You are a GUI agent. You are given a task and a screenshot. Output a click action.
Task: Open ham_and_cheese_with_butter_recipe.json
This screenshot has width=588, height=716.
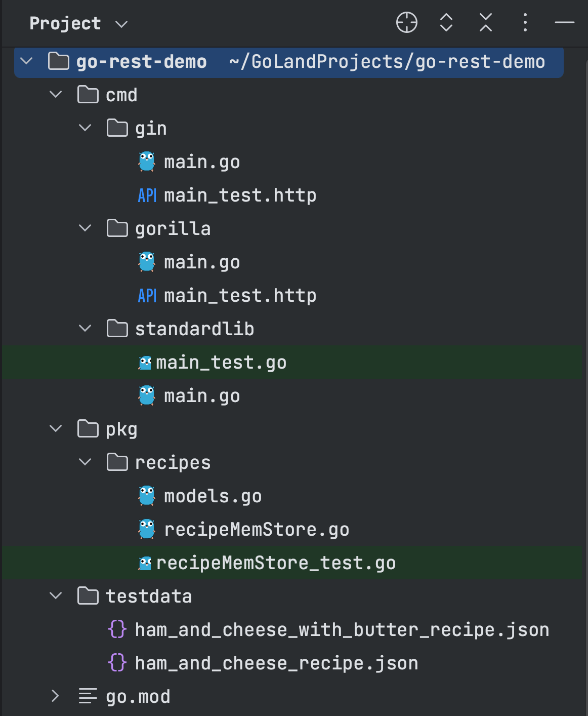[x=342, y=630]
